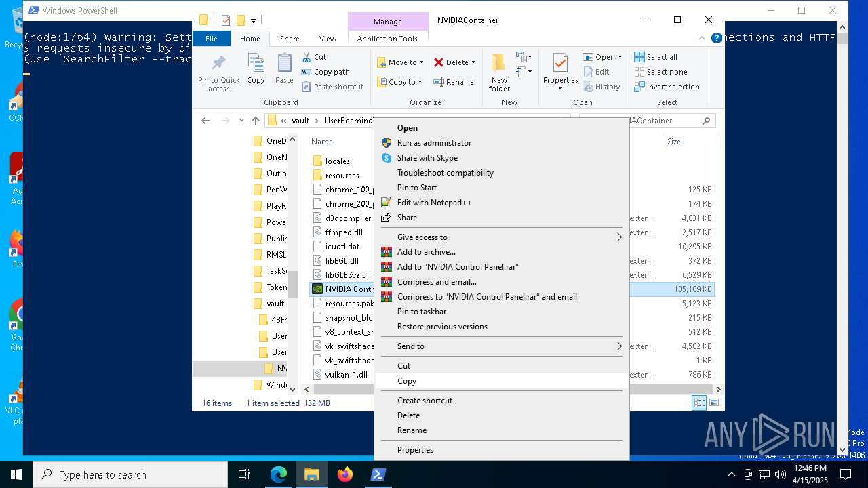
Task: Click the New folder ribbon icon
Action: [499, 73]
